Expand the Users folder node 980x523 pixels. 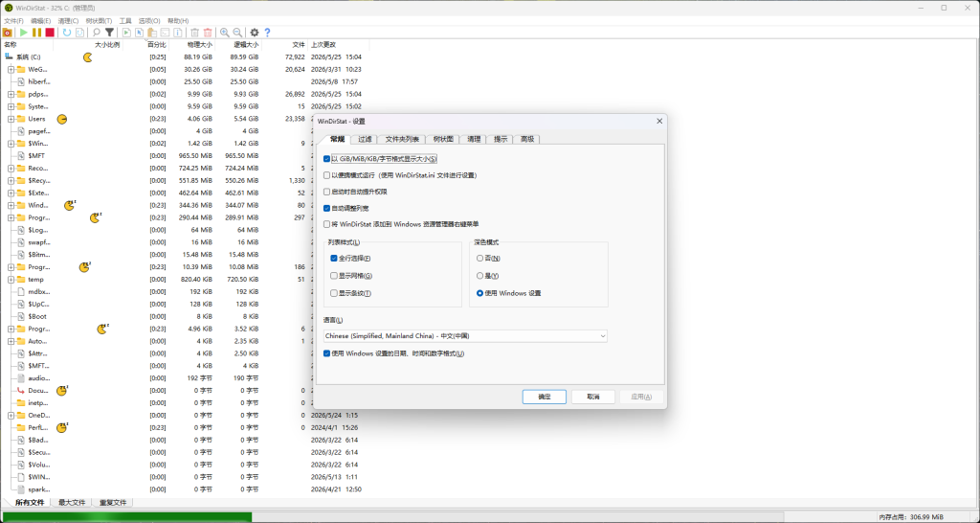(x=11, y=119)
